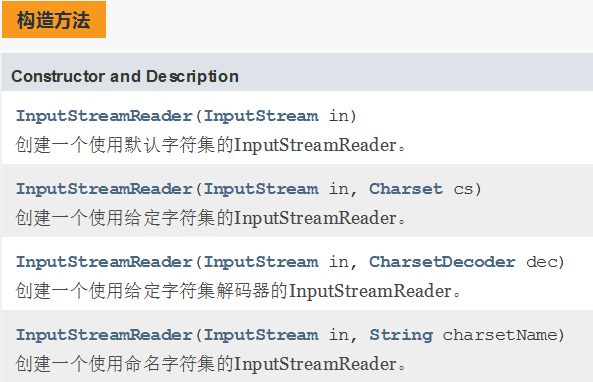Open InputStream link in the String charsetName row
593x382 pixels.
pyautogui.click(x=261, y=335)
